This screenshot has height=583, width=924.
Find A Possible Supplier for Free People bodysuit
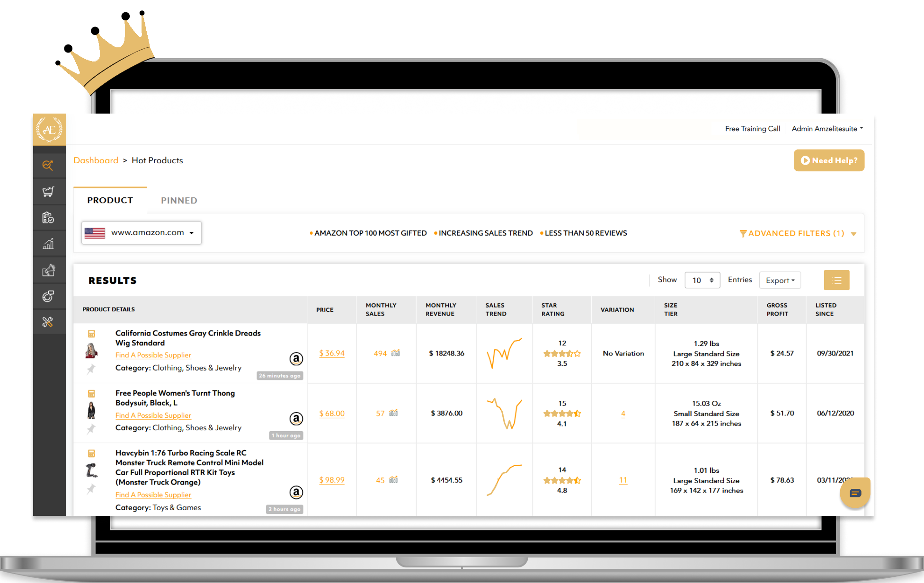coord(153,415)
